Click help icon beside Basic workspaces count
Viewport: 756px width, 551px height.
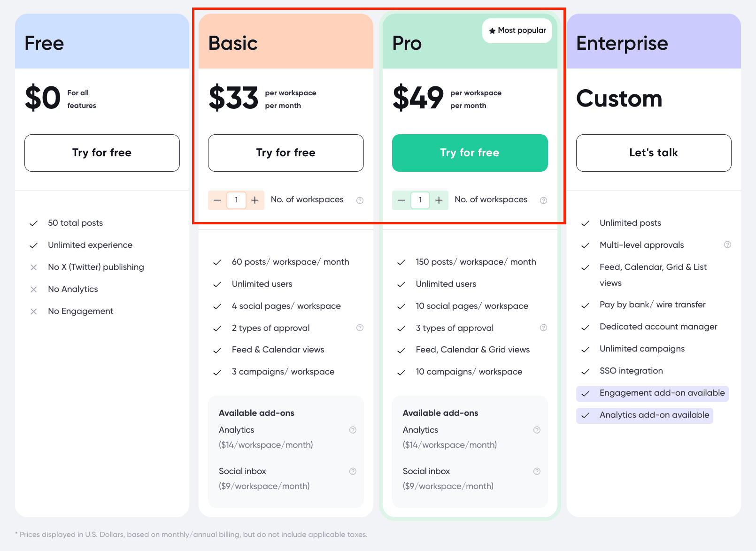pyautogui.click(x=360, y=200)
